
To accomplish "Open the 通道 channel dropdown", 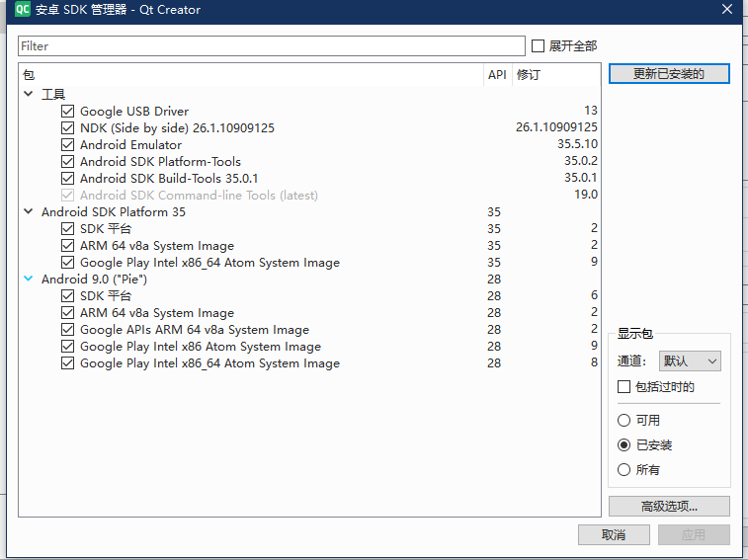I will (x=690, y=361).
